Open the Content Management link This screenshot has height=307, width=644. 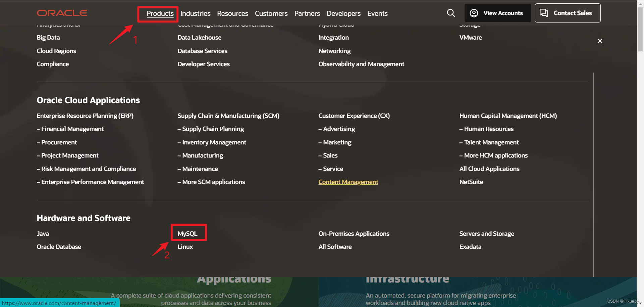348,182
